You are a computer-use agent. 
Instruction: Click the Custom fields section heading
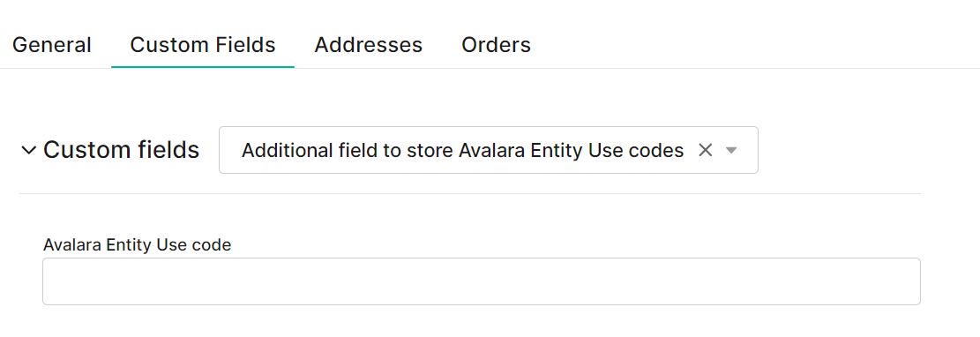(x=121, y=150)
